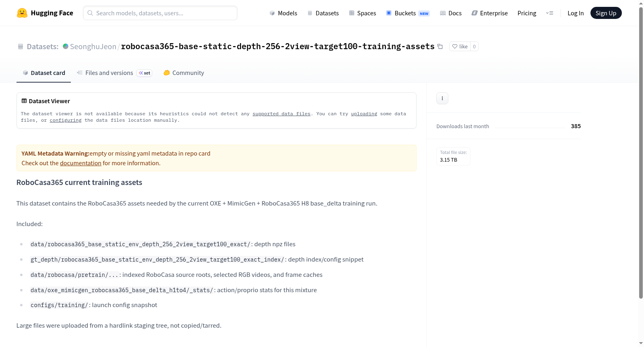Click the SeonghuJeon avatar icon
Screen dimensions: 644x347
pyautogui.click(x=66, y=46)
